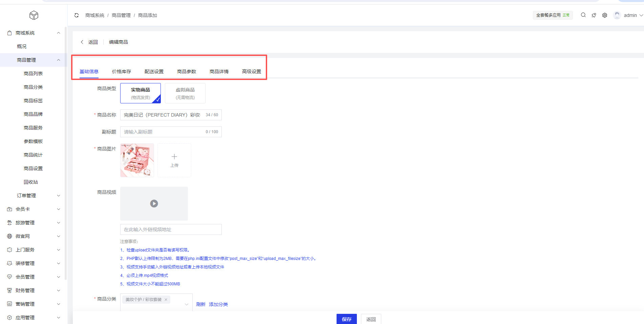Click the 副标题 input field

point(163,132)
